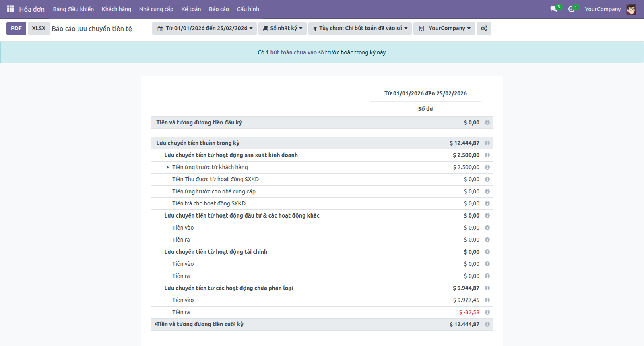Screen dimensions: 644x346
Task: Click the bút toán chưa vào sổ link
Action: tap(297, 52)
